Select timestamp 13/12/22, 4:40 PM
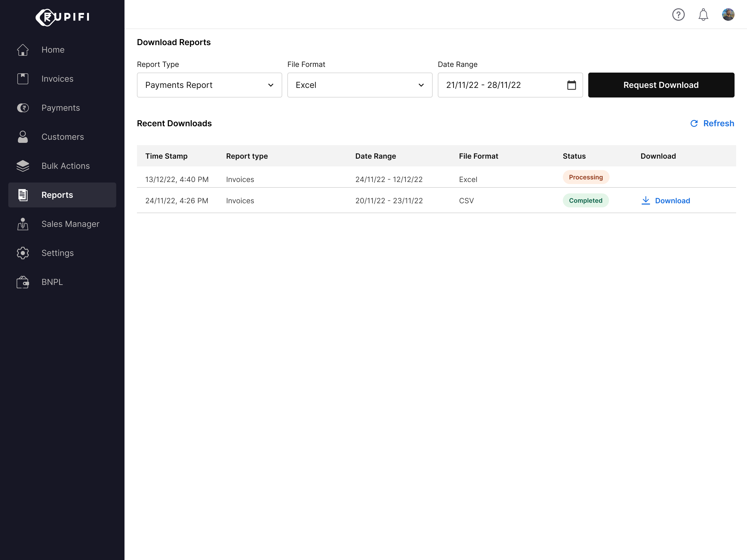747x560 pixels. 177,179
